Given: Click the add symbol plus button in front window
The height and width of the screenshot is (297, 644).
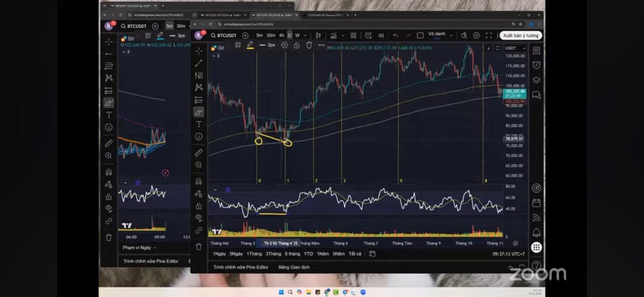Looking at the screenshot, I should 245,35.
